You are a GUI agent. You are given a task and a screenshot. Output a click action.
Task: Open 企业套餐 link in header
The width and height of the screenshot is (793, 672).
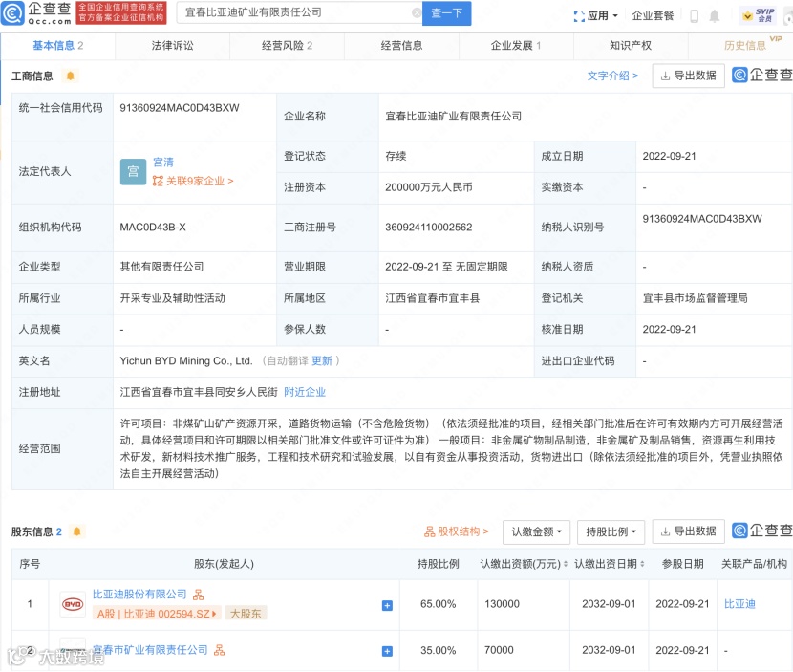[x=653, y=16]
